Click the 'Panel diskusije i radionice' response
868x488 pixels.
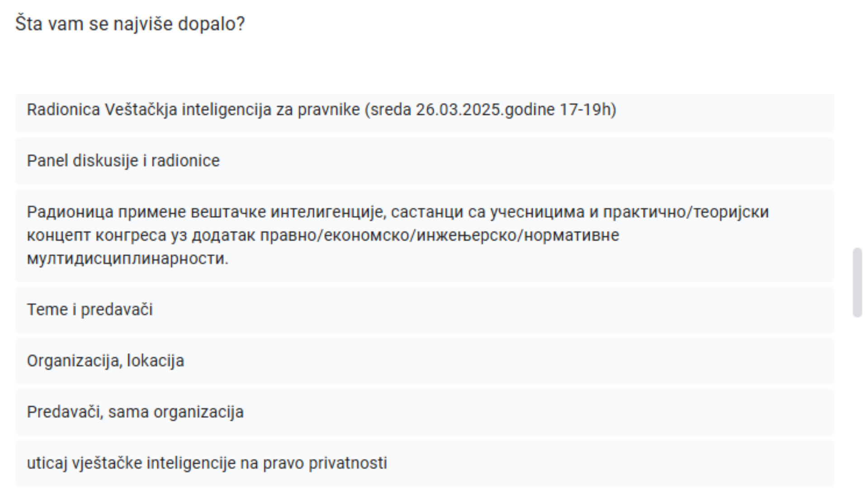pyautogui.click(x=123, y=161)
